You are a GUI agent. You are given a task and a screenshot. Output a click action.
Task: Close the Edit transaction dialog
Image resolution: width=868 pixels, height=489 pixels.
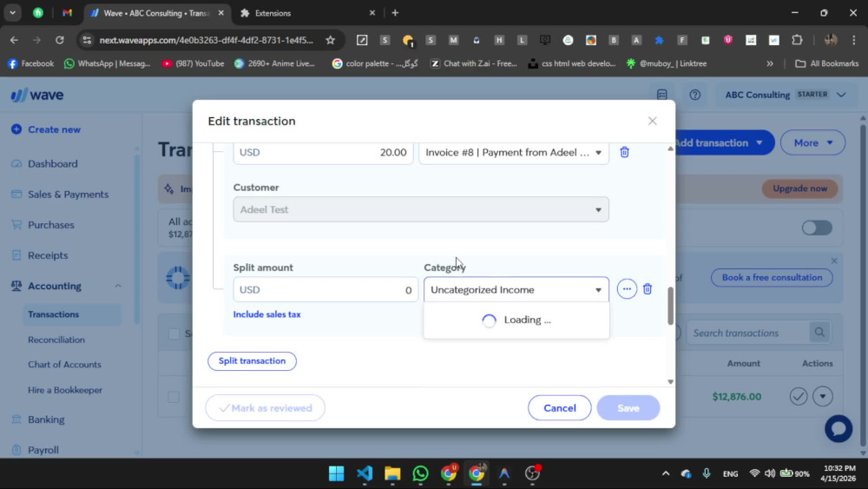[x=652, y=122]
